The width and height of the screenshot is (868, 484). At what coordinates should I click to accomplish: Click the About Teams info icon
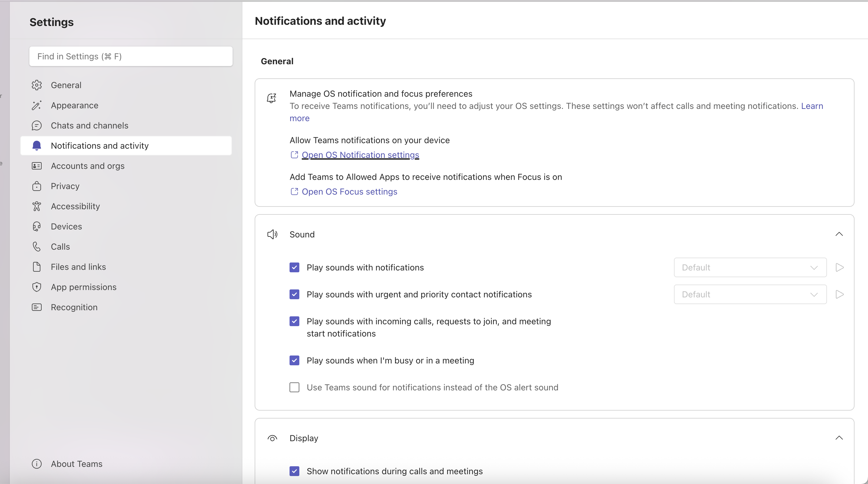click(x=36, y=464)
